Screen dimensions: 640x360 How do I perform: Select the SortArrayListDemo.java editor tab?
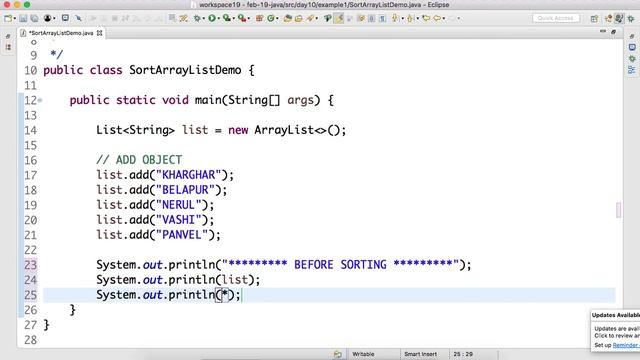pos(61,33)
